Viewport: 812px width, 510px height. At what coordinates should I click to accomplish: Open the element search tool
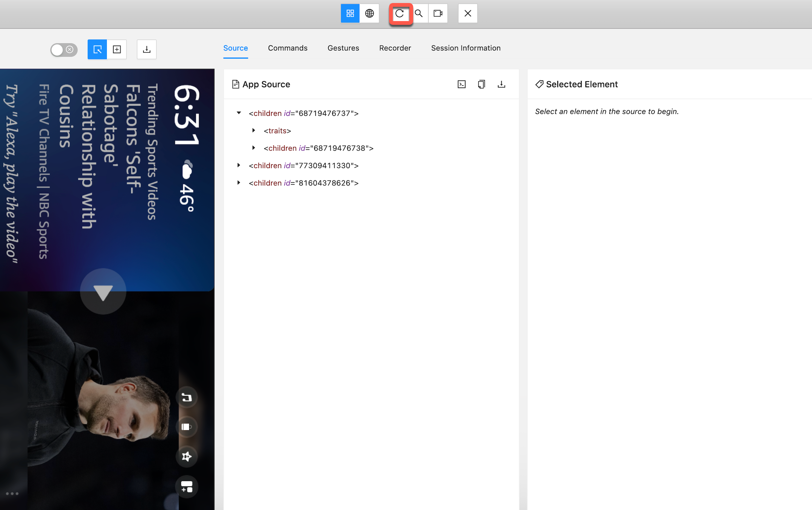(x=419, y=13)
